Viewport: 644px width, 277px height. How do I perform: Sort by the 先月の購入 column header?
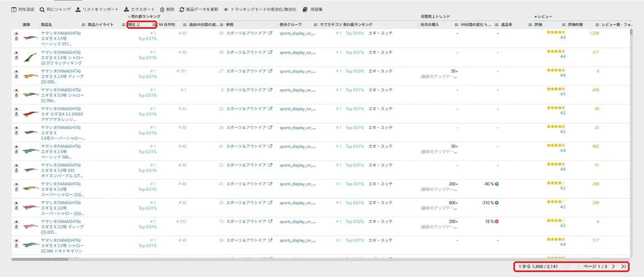pyautogui.click(x=430, y=25)
